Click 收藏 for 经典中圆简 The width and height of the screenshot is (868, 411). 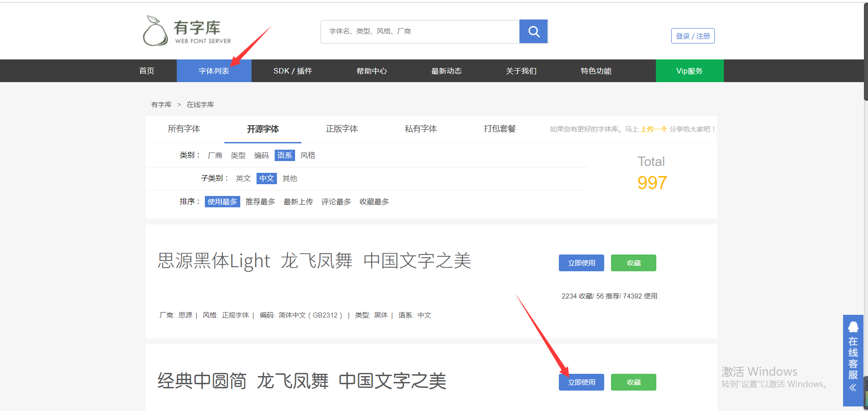[x=634, y=382]
